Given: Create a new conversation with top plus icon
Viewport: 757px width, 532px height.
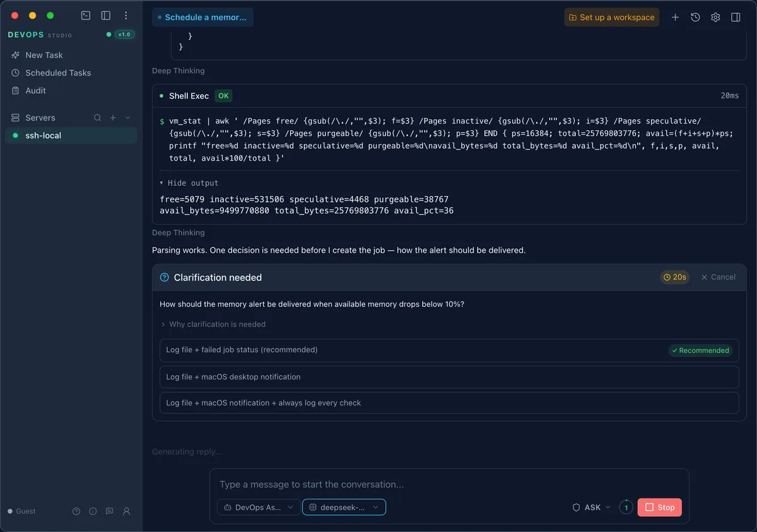Looking at the screenshot, I should point(675,17).
